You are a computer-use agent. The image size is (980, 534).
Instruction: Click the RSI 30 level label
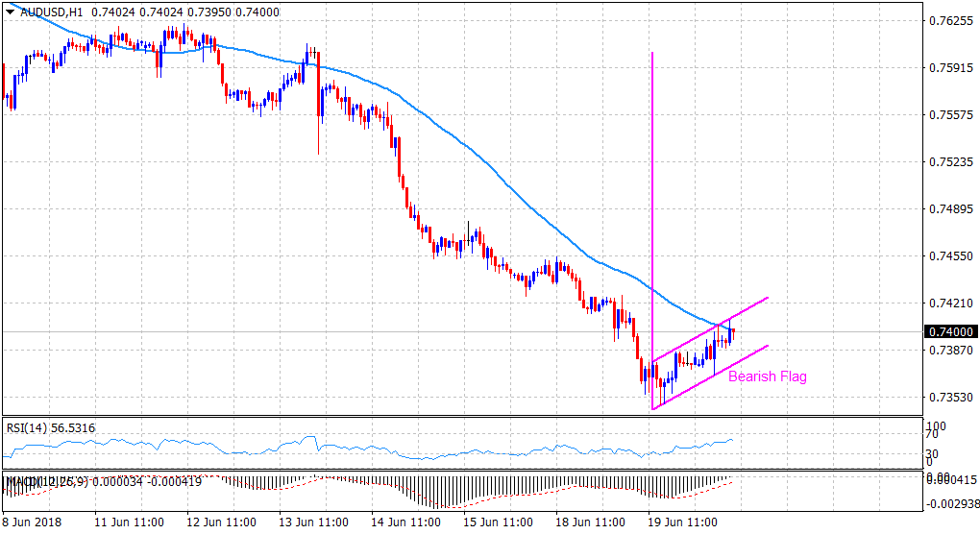click(931, 454)
